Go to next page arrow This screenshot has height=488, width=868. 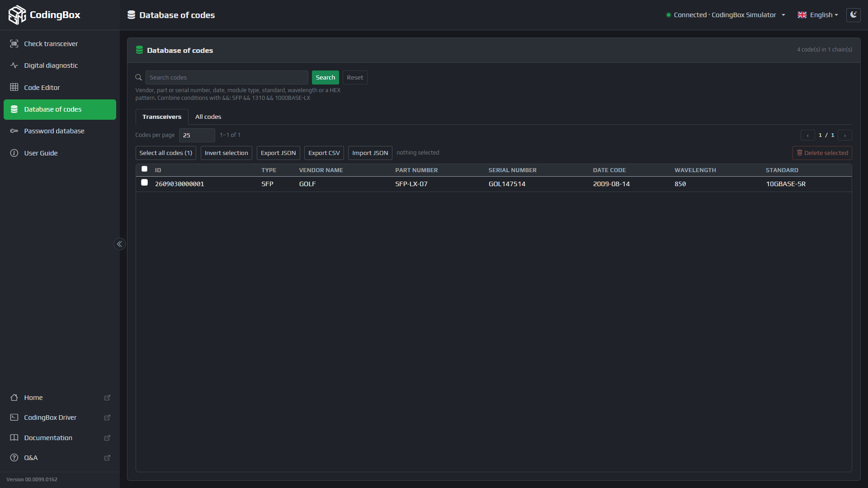844,135
